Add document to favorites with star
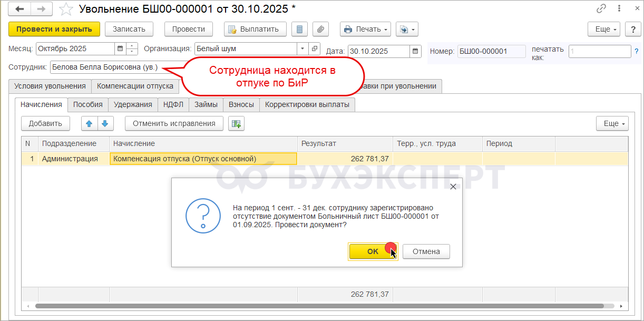644x321 pixels. click(x=66, y=9)
